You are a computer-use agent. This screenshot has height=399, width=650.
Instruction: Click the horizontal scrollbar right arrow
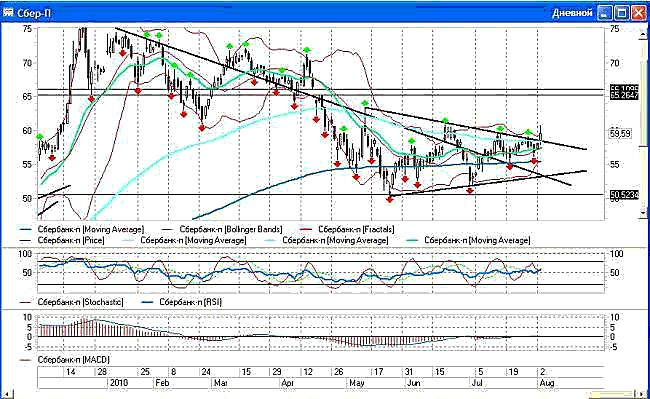click(x=642, y=394)
